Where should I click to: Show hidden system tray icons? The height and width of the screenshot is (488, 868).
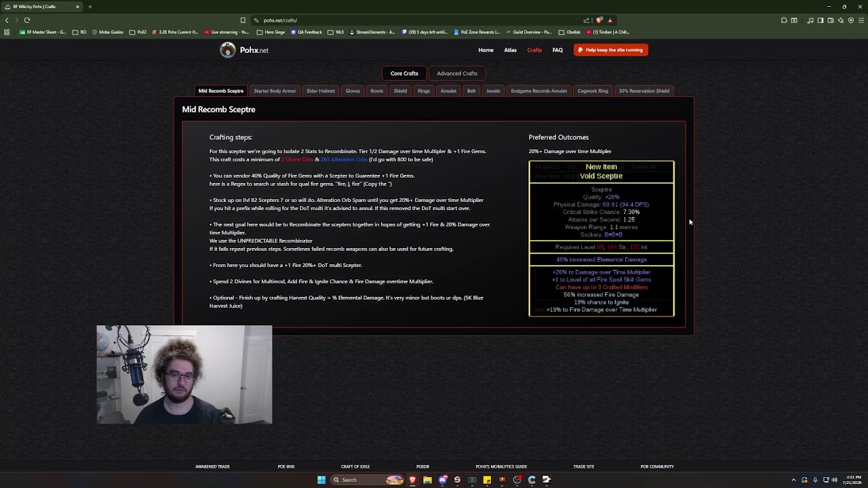point(793,480)
